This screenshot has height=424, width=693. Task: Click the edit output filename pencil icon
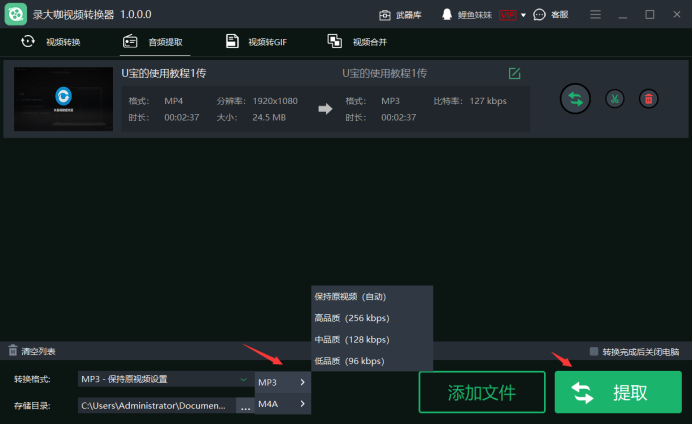tap(514, 73)
